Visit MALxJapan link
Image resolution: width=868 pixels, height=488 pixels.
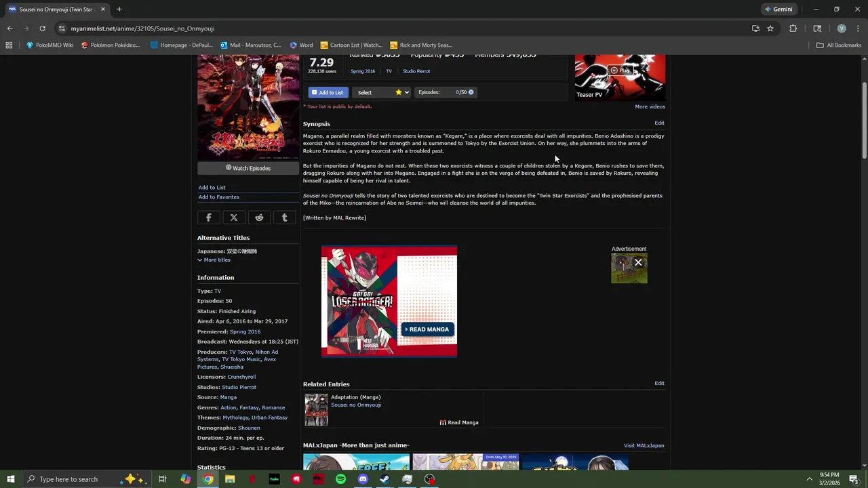[x=644, y=446]
